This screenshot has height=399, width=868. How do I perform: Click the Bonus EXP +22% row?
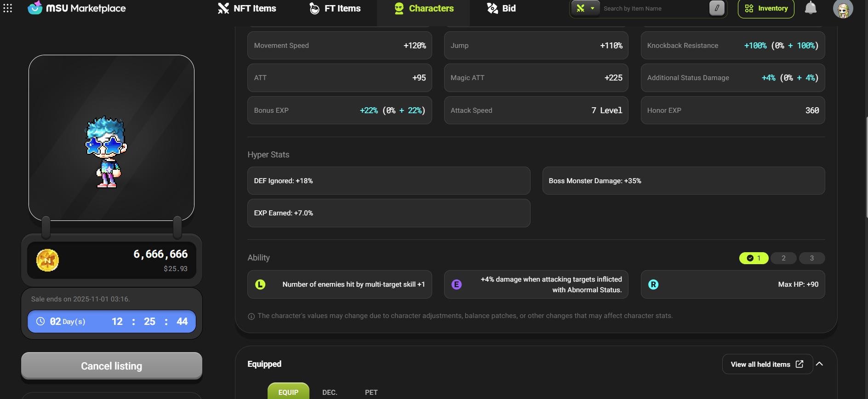(x=339, y=110)
